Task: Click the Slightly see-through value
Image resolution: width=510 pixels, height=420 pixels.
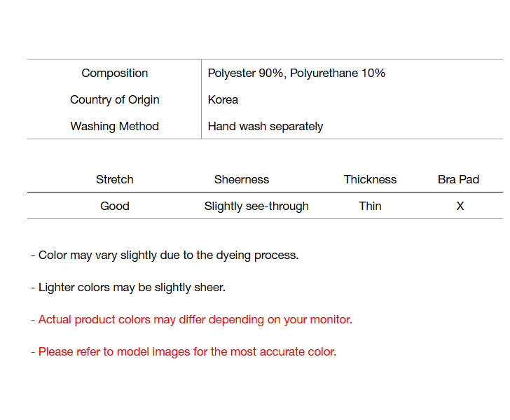Action: [x=256, y=206]
